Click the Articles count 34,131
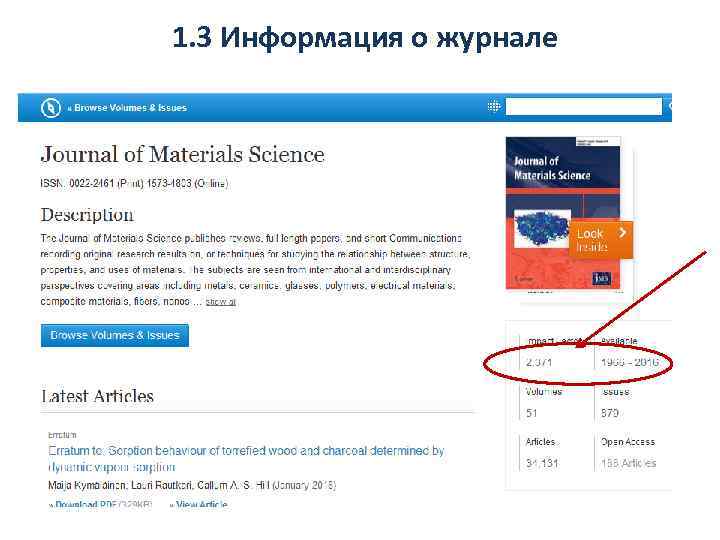Screen dimensions: 720x540 click(542, 463)
